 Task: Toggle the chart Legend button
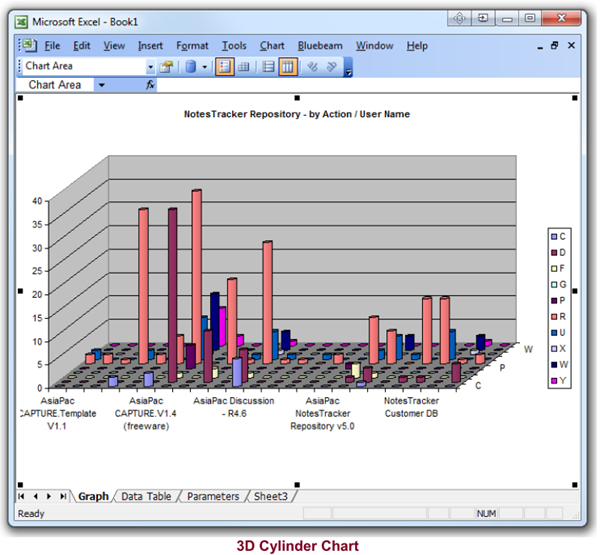(224, 66)
